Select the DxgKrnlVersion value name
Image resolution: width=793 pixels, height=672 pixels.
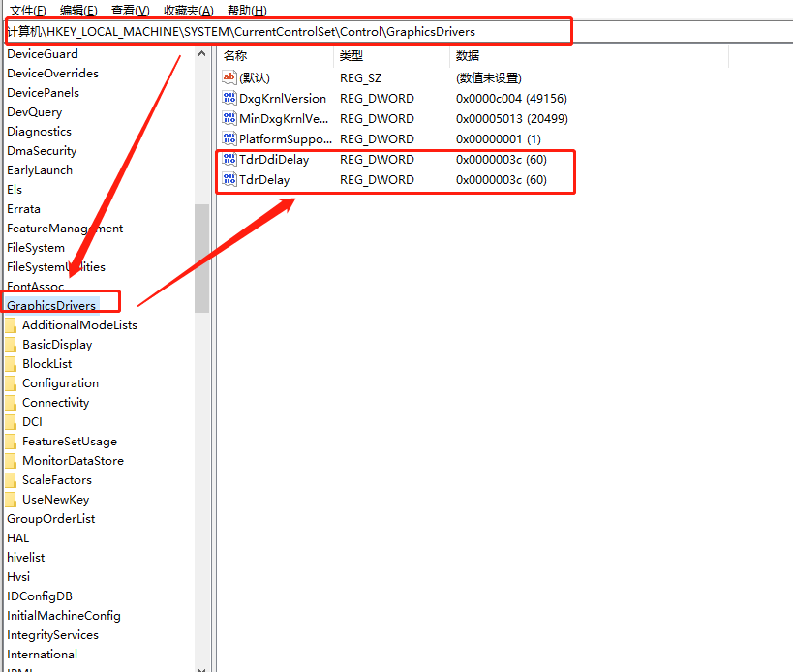click(x=283, y=98)
